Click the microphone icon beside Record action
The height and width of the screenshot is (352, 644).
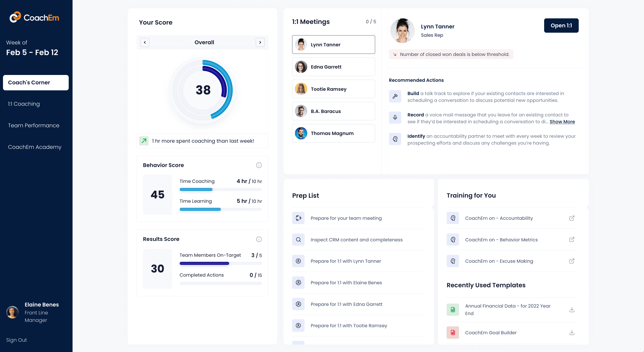395,118
